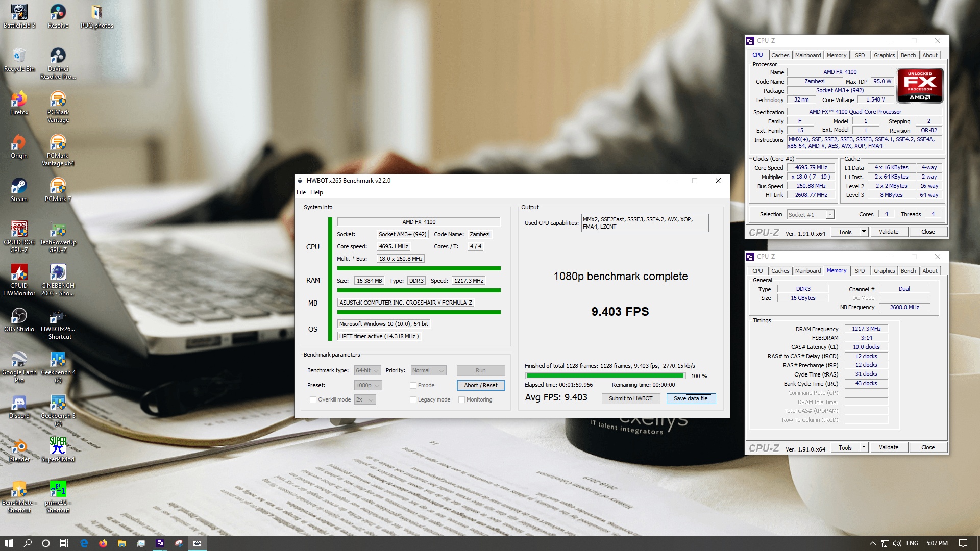980x551 pixels.
Task: Open Tools dropdown arrow in top CPU-Z
Action: coord(864,232)
